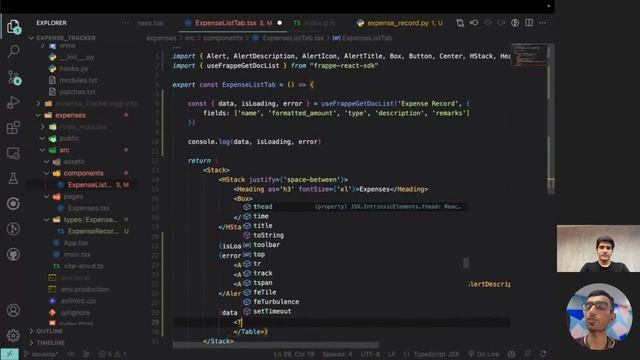Click Go Live in the status bar

pos(484,354)
